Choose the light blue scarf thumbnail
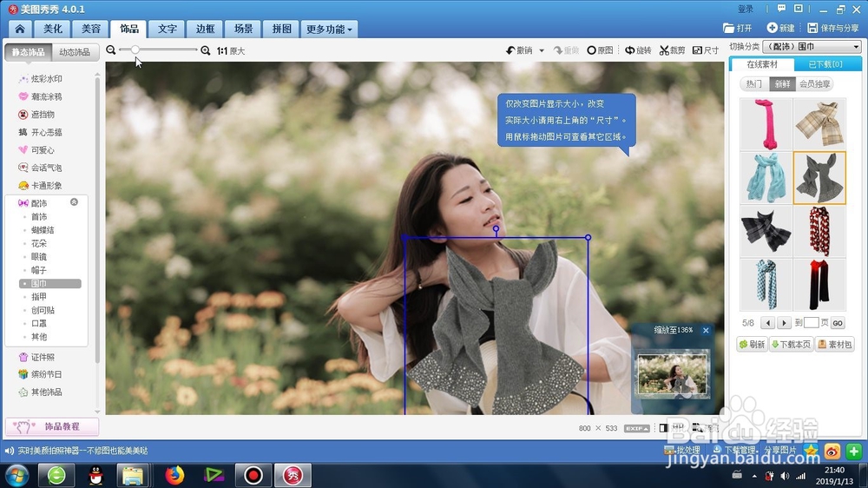The image size is (868, 488). point(766,178)
